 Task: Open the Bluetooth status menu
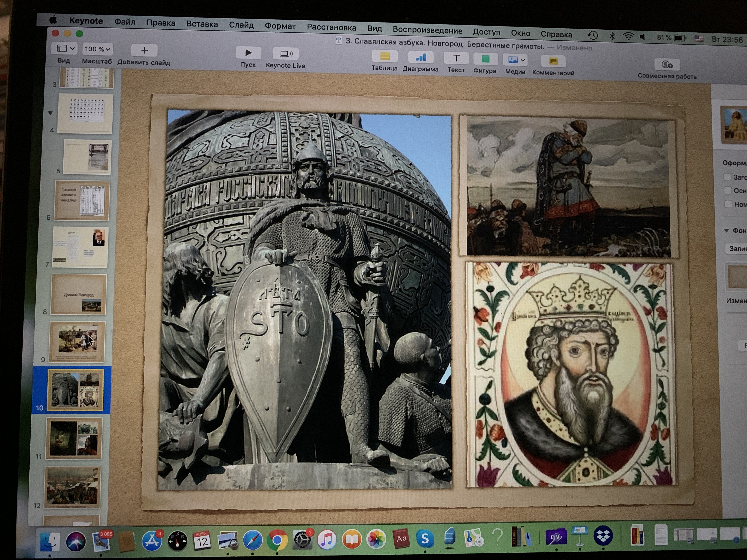(612, 36)
